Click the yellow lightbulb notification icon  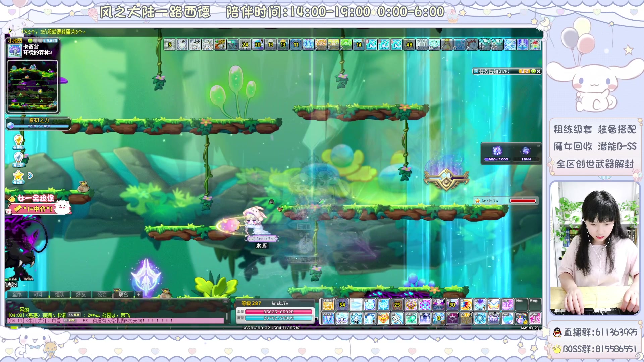(18, 142)
